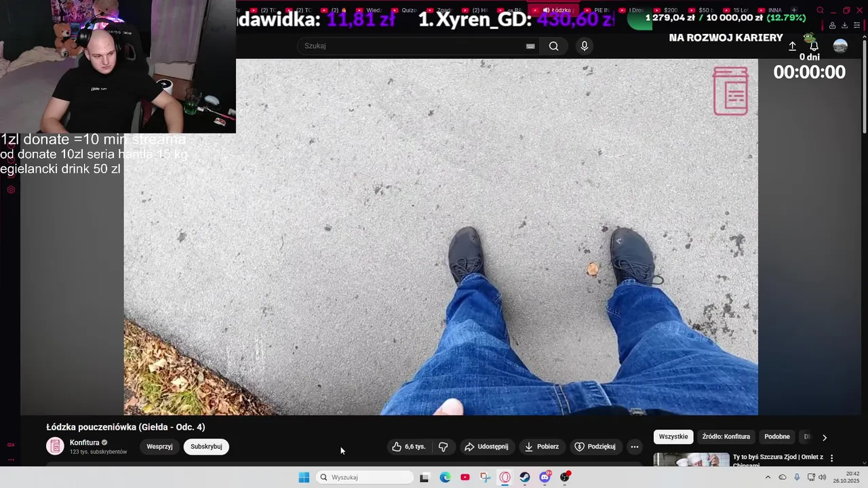The image size is (868, 488).
Task: Start voice search with the microphone
Action: (x=585, y=46)
